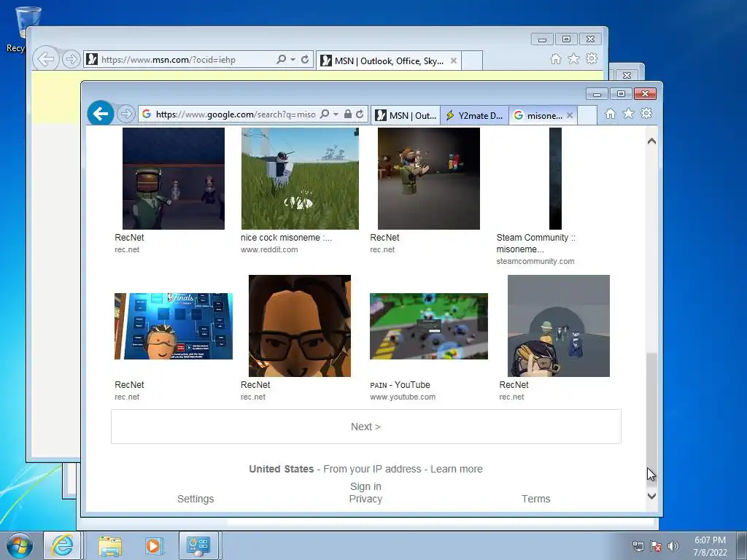This screenshot has height=560, width=747.
Task: Open the RecNet thumbnail of avatars by the grey tunnel
Action: [x=559, y=326]
